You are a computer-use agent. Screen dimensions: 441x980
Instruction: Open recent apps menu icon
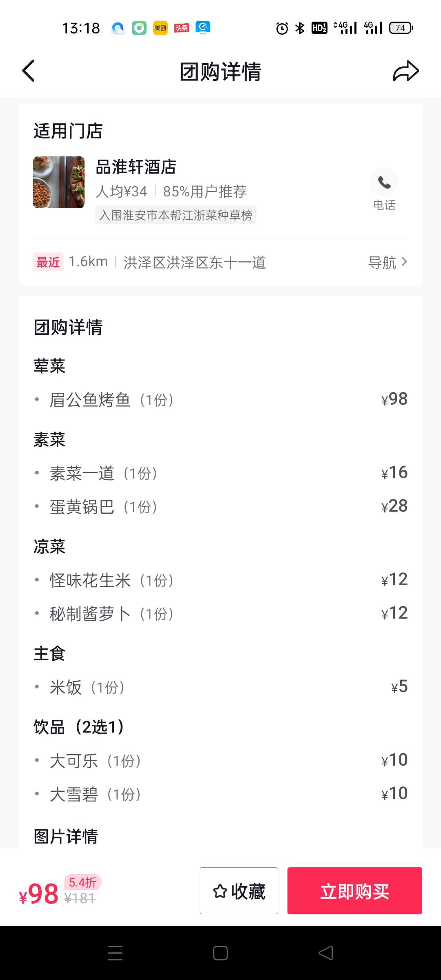(115, 953)
